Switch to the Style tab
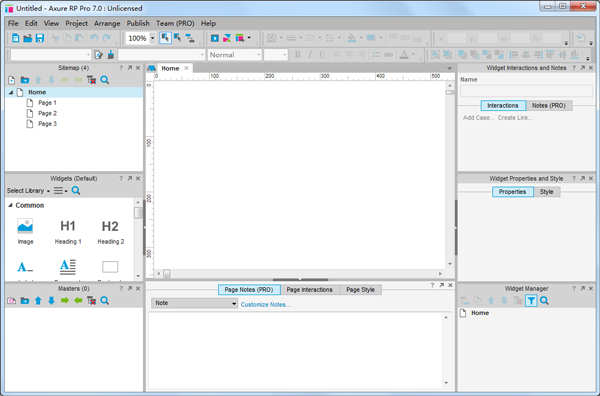Image resolution: width=600 pixels, height=396 pixels. (x=546, y=192)
